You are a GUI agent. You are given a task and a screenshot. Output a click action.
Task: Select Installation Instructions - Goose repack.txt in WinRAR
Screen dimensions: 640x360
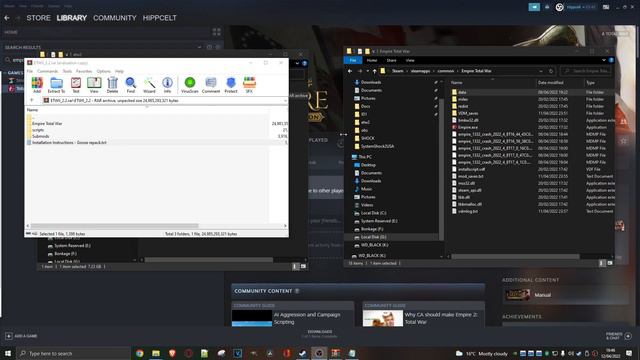(69, 143)
